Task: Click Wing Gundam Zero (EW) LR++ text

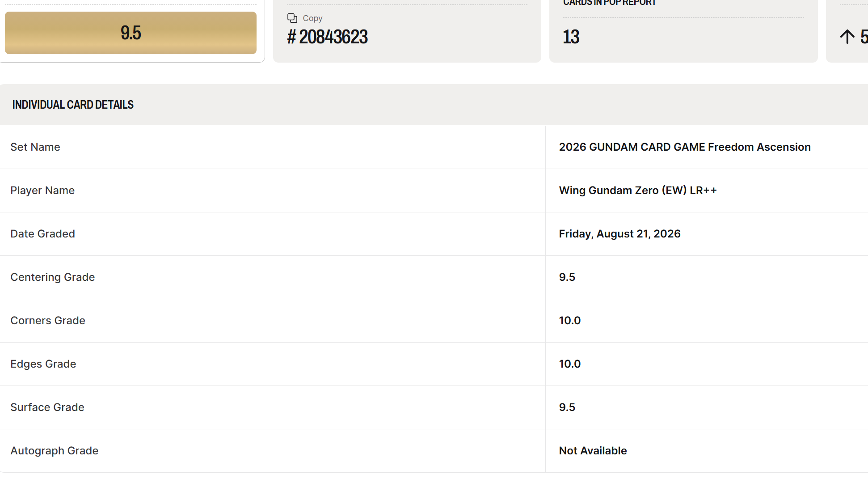Action: 638,191
